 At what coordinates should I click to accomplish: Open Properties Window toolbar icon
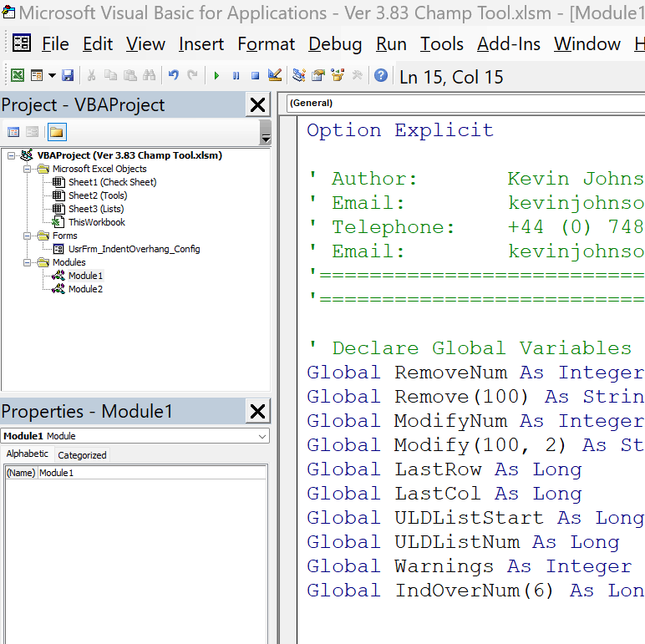click(318, 75)
